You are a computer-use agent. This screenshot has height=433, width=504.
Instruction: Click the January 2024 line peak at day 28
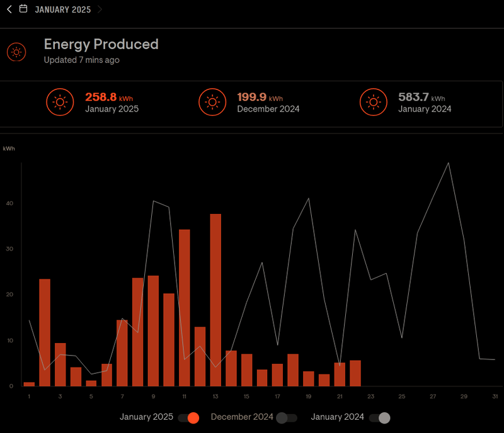(449, 163)
